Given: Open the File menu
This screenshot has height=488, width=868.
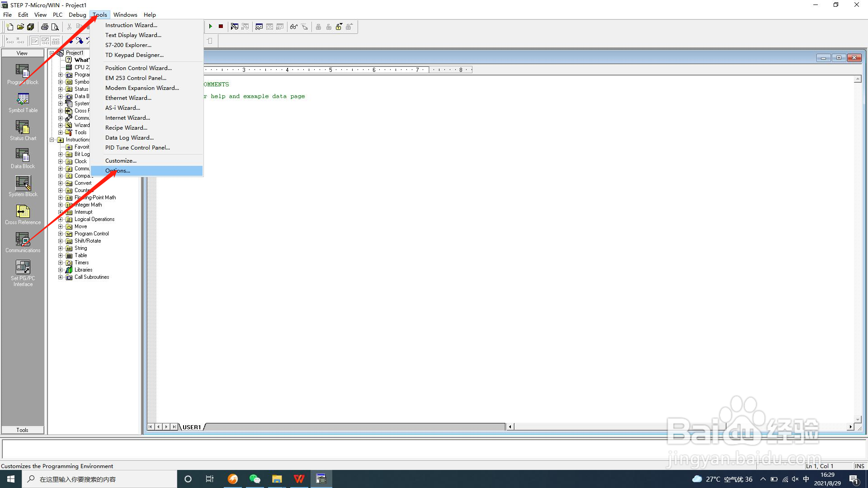Looking at the screenshot, I should click(x=8, y=14).
